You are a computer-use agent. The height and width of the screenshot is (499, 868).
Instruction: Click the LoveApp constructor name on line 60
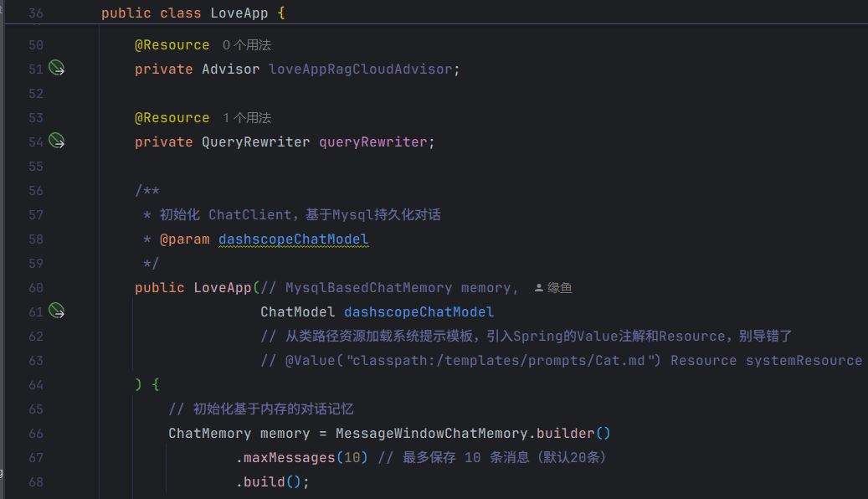[222, 288]
